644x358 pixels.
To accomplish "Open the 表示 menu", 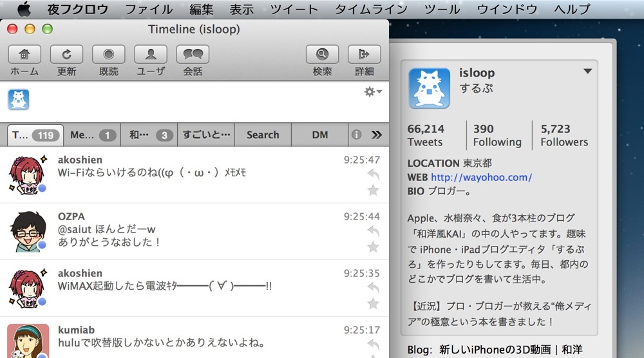I will tap(241, 9).
